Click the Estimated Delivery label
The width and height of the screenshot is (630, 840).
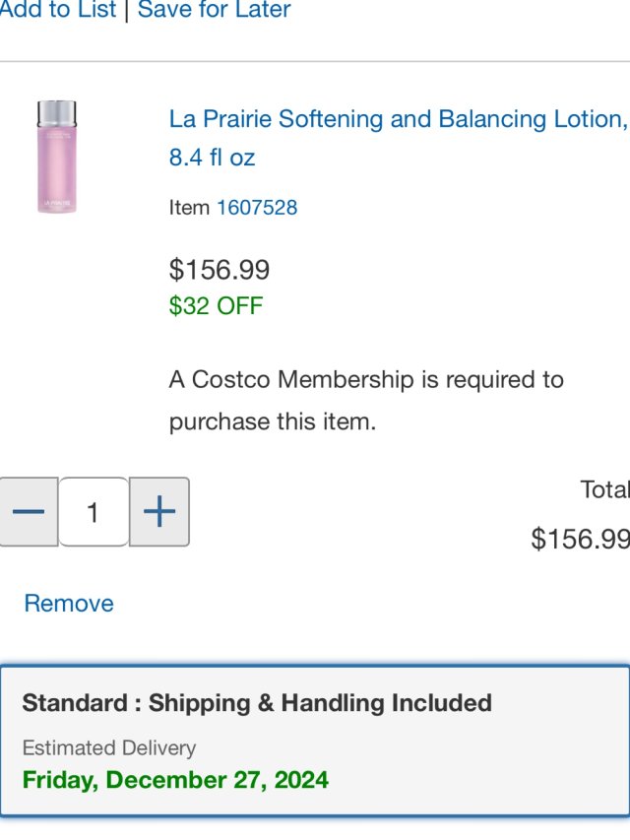(109, 748)
